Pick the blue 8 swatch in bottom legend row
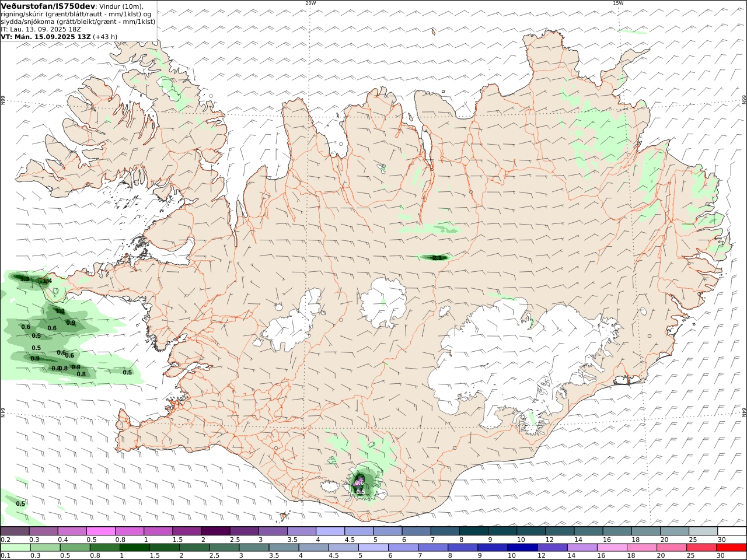747x560 pixels. (x=462, y=548)
